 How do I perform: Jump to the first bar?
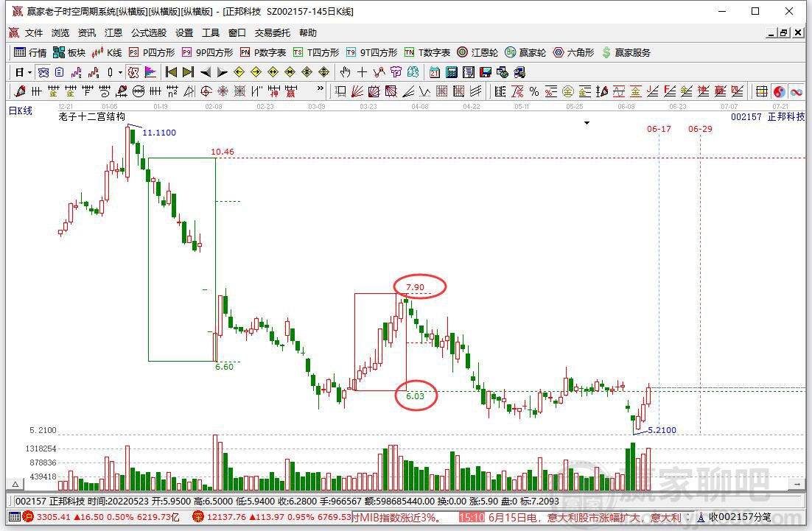[171, 72]
